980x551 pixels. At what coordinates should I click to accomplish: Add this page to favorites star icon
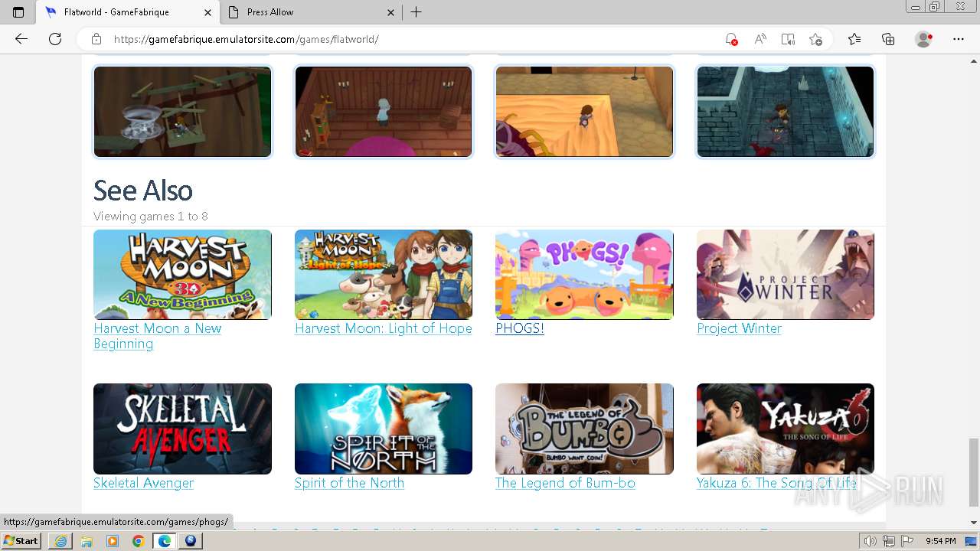pyautogui.click(x=816, y=39)
